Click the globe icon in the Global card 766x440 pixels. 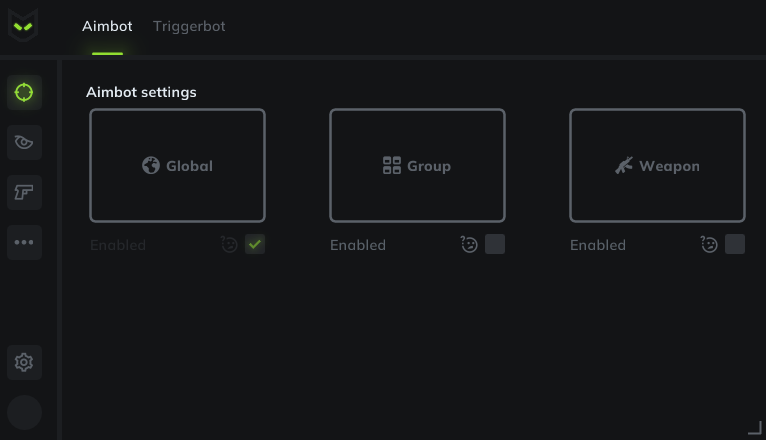click(151, 166)
